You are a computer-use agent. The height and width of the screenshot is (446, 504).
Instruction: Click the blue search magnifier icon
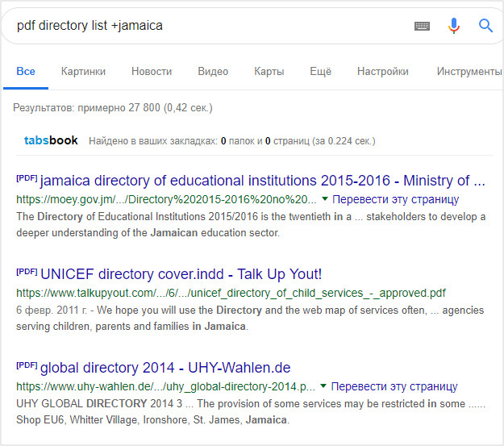485,26
